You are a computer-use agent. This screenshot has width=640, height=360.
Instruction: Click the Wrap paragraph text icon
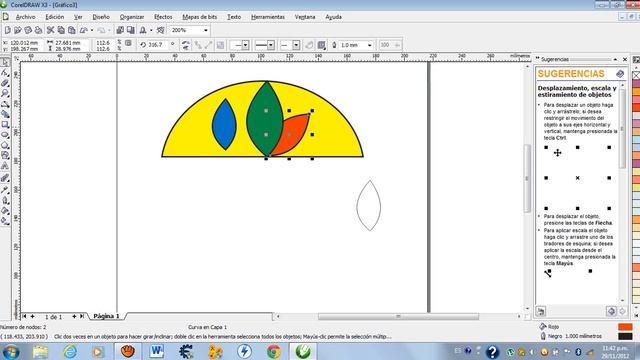pos(322,45)
